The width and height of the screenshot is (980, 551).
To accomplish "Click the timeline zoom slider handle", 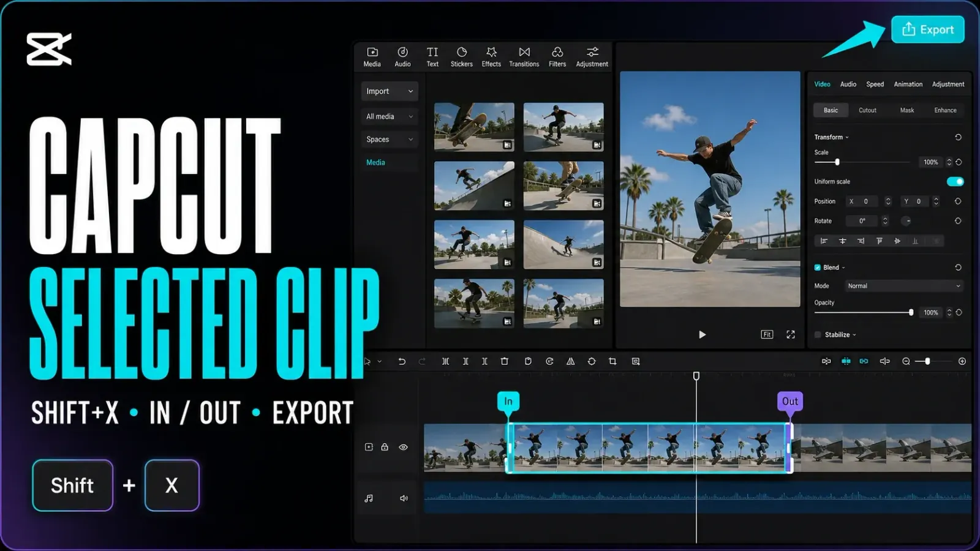I will 927,361.
